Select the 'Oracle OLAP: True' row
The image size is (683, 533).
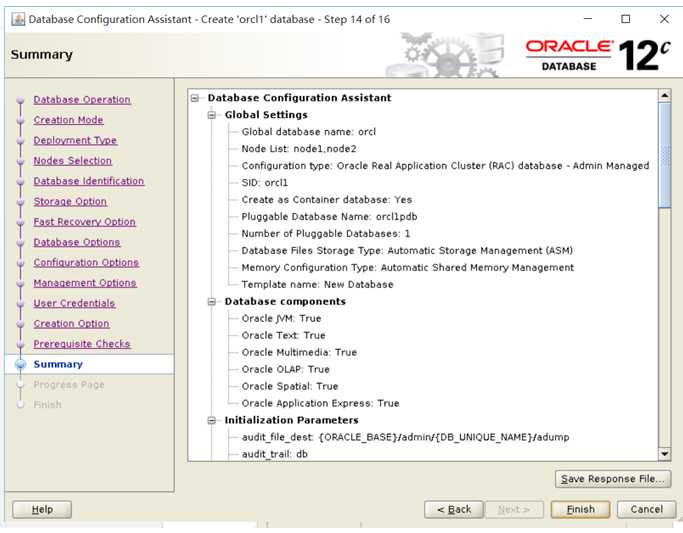[x=286, y=370]
